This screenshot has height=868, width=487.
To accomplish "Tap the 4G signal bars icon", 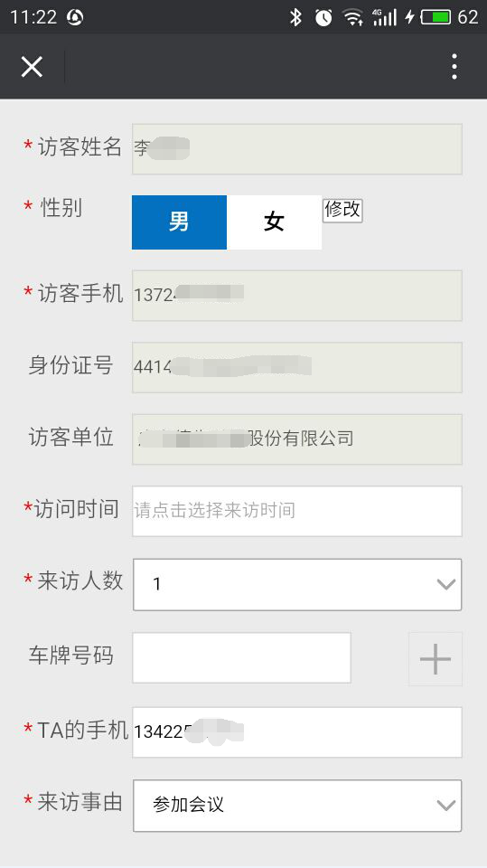I will 385,17.
